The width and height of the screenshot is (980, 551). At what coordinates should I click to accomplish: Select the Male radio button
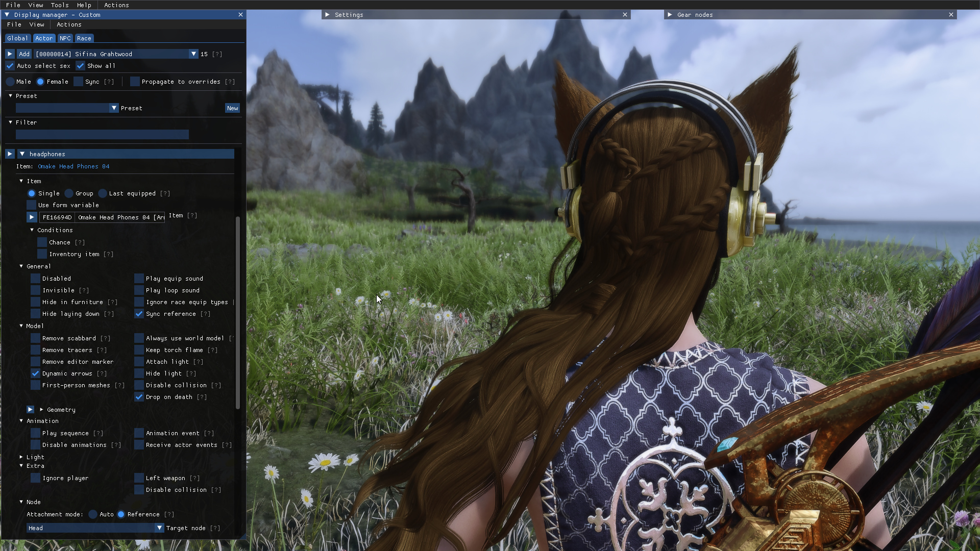(10, 82)
